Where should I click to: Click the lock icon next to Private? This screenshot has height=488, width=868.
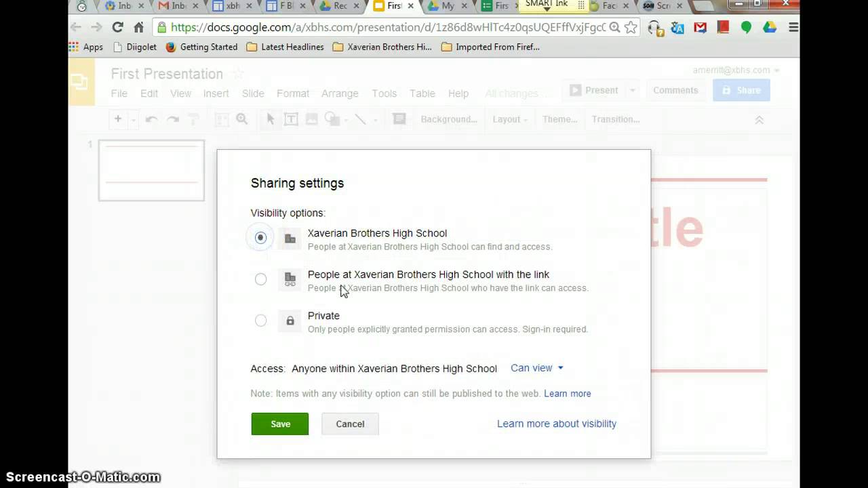coord(290,321)
